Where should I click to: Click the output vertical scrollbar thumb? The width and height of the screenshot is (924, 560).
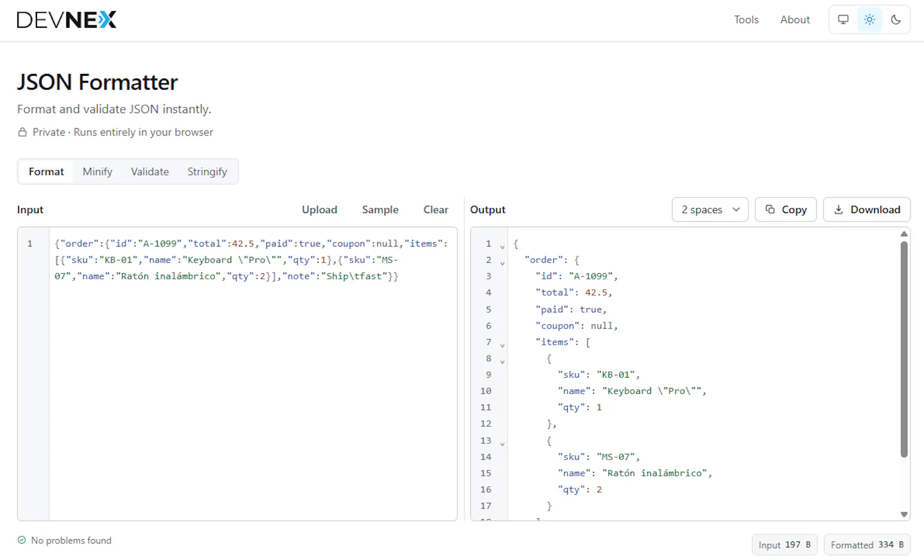point(904,349)
